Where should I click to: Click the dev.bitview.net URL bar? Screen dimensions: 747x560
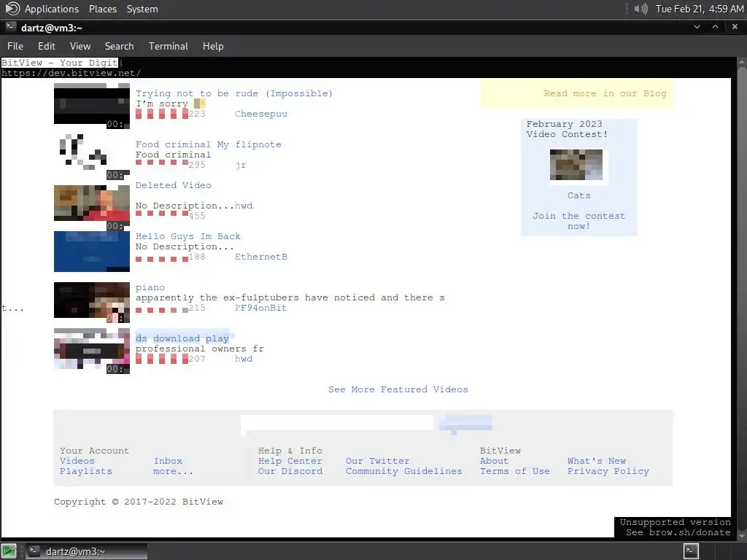coord(71,73)
